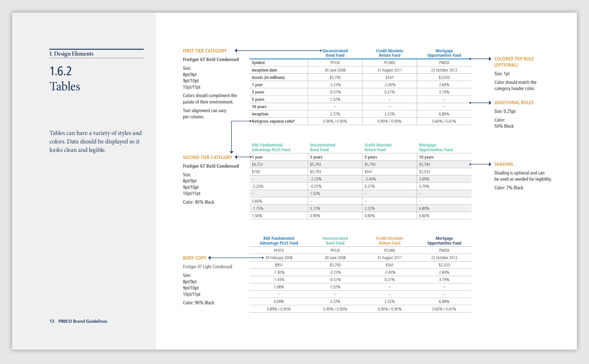Click the SECOND TIER CATEGORY heading
The image size is (589, 364).
point(207,157)
